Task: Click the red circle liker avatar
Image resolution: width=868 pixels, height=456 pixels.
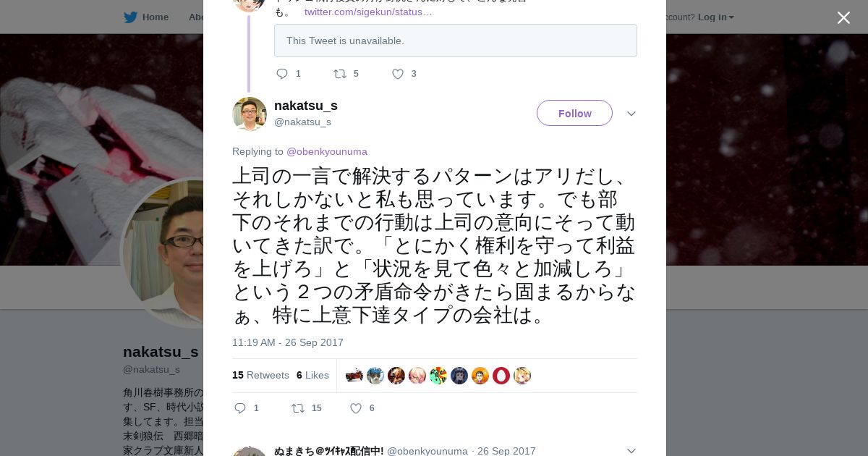Action: 501,375
